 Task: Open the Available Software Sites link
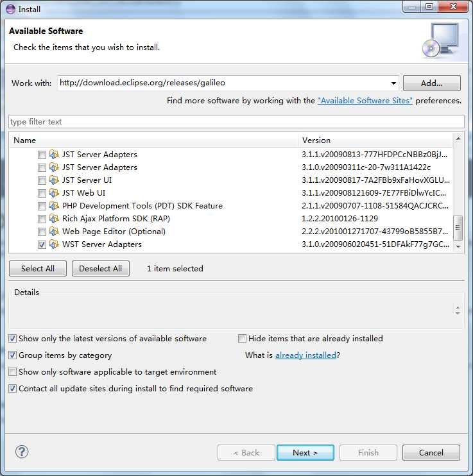click(x=365, y=101)
